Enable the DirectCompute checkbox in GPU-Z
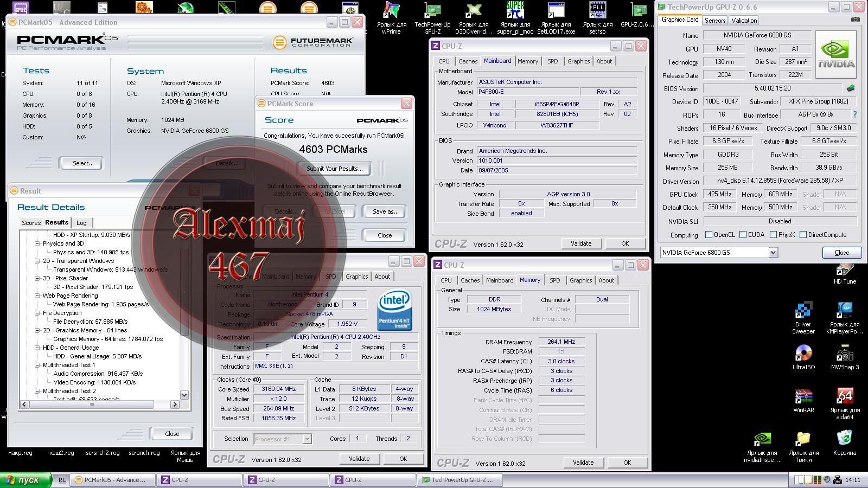Viewport: 868px width, 488px height. click(803, 235)
